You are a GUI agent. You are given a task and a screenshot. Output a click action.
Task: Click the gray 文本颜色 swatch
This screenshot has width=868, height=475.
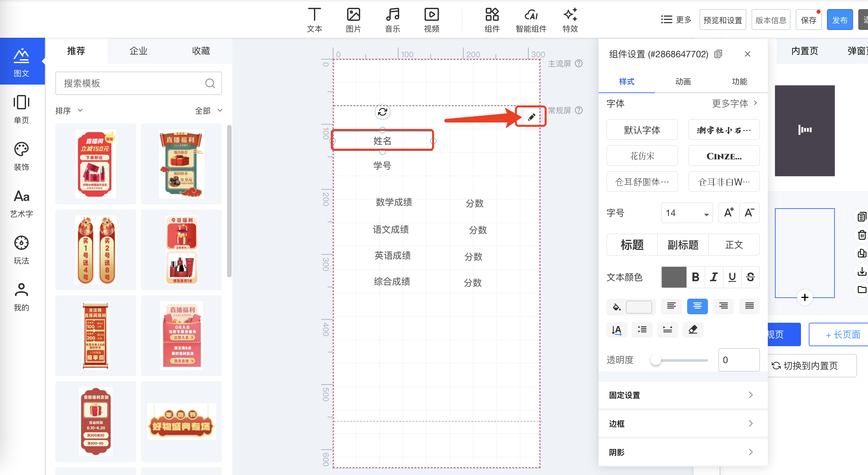pos(673,277)
